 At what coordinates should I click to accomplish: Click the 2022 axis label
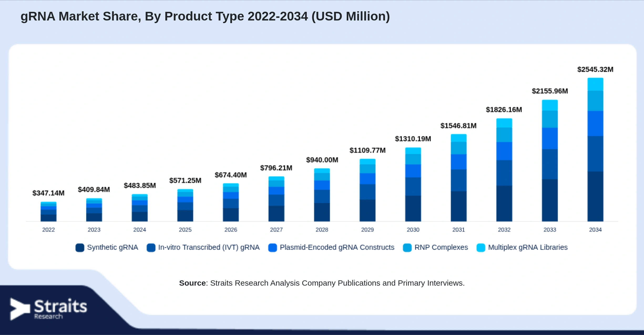tap(48, 230)
